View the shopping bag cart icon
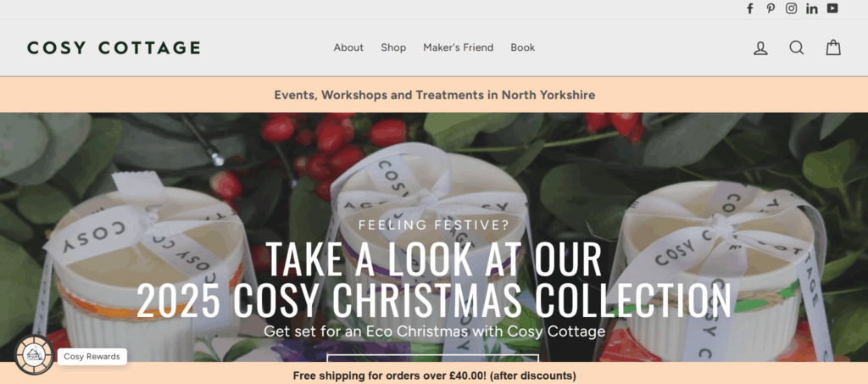 click(x=834, y=47)
